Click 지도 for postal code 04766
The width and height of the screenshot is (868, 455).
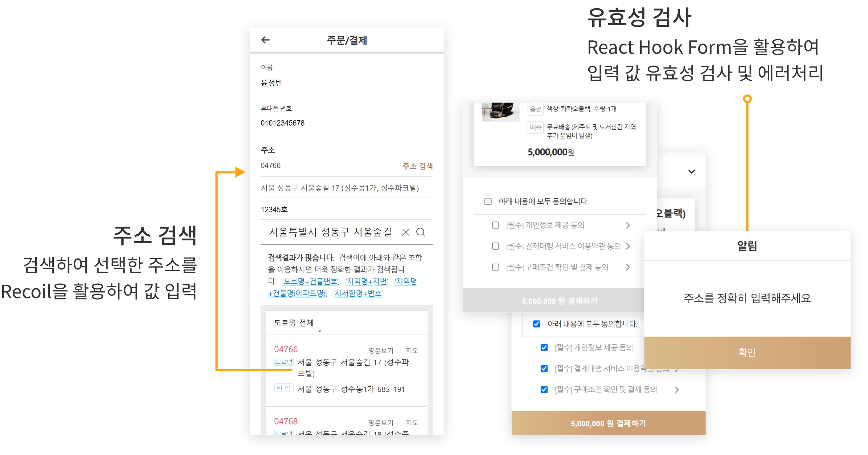click(412, 350)
